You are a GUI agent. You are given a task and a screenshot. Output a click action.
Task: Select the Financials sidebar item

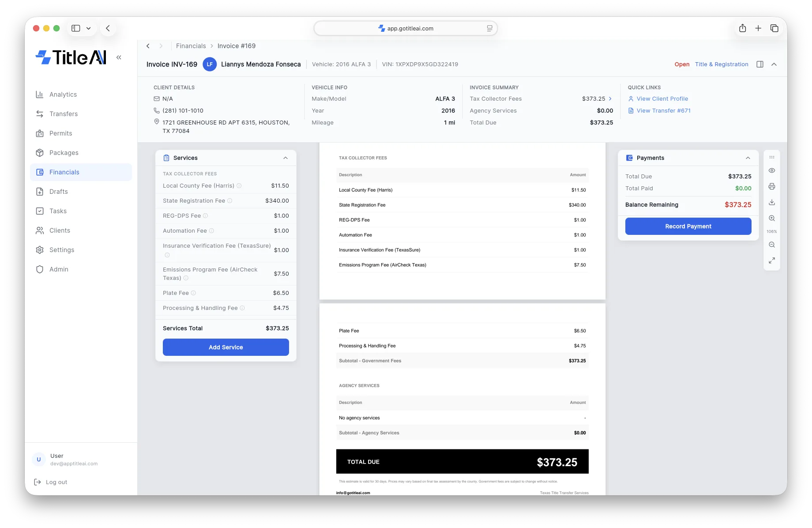pyautogui.click(x=81, y=172)
